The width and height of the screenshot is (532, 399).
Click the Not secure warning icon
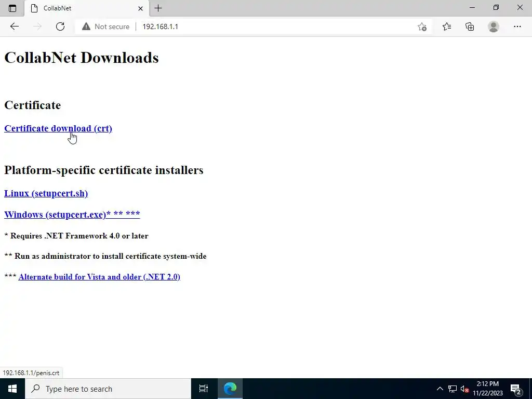[x=86, y=26]
